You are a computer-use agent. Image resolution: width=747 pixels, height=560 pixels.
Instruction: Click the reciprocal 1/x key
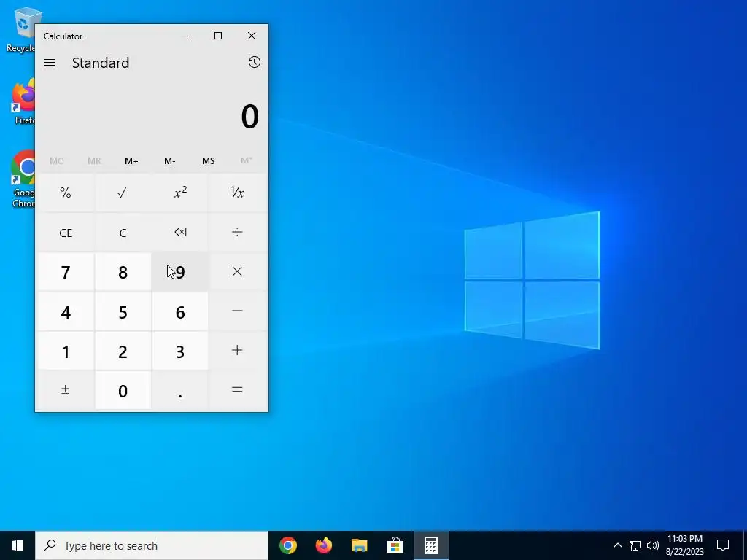coord(237,192)
